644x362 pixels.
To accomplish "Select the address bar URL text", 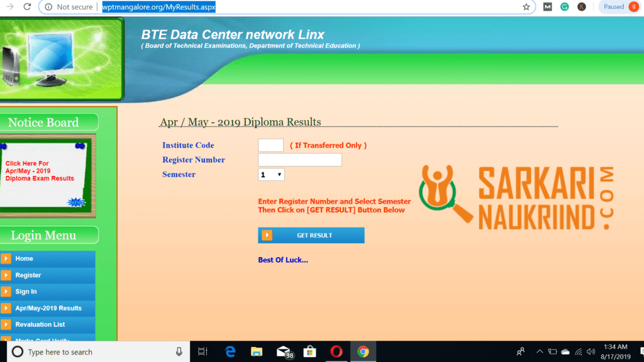I will tap(158, 7).
